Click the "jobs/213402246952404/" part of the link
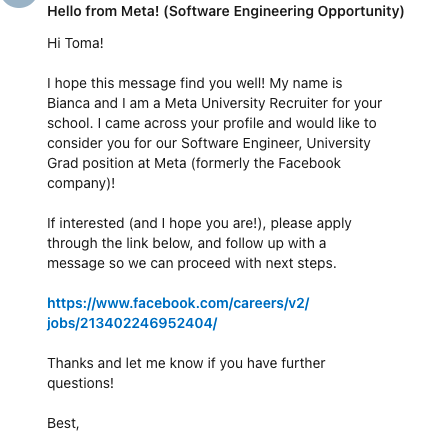The image size is (442, 433). coord(132,323)
